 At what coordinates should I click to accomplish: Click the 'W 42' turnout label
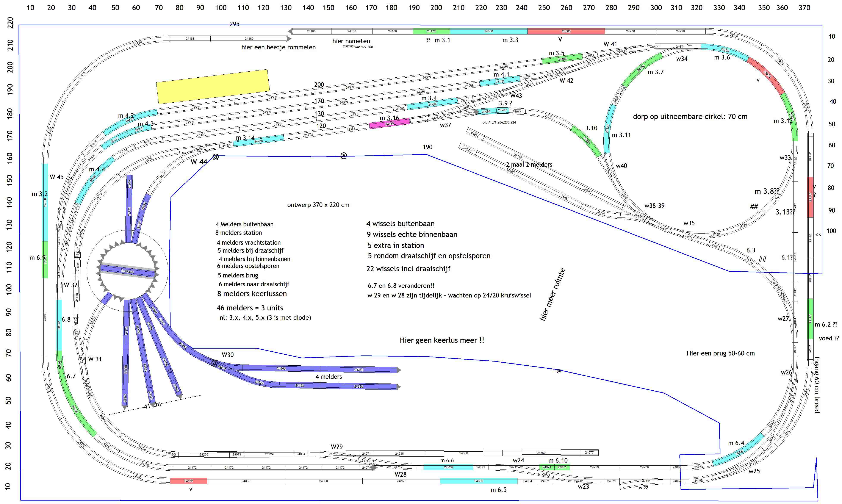(566, 80)
